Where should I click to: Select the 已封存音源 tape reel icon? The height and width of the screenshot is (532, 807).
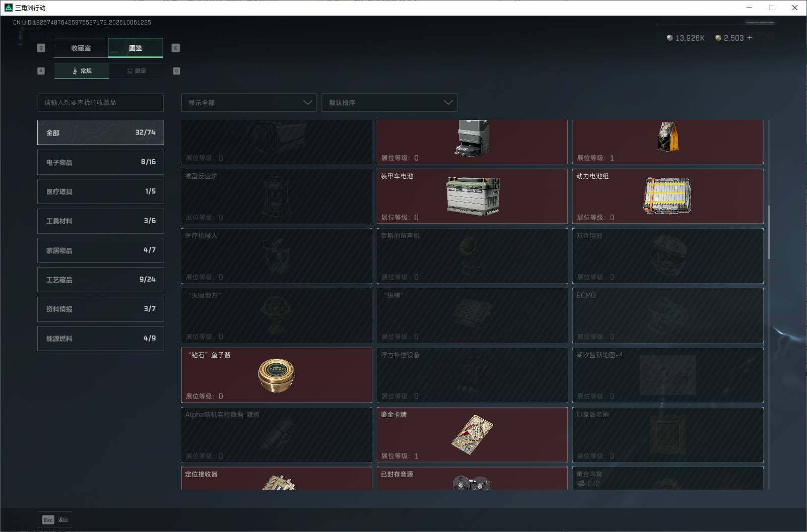[472, 483]
